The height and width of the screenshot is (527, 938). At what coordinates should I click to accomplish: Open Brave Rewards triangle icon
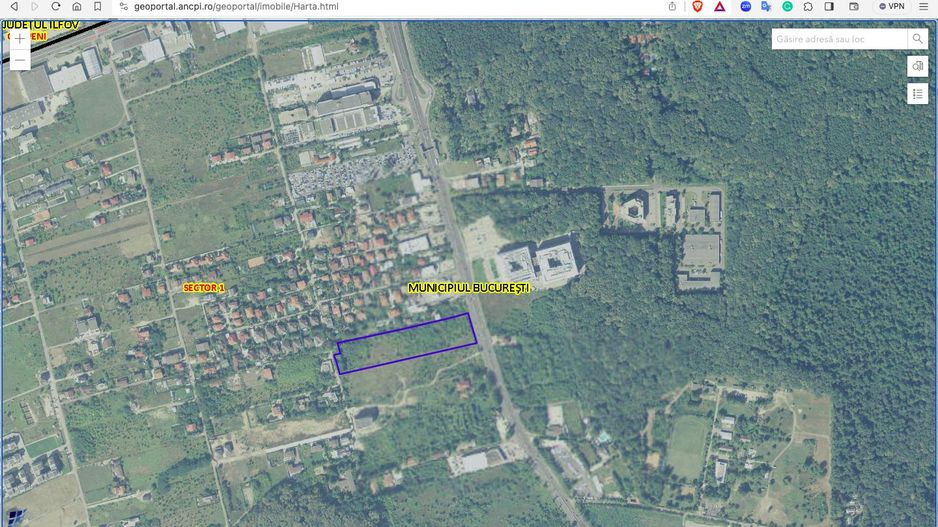[x=720, y=7]
